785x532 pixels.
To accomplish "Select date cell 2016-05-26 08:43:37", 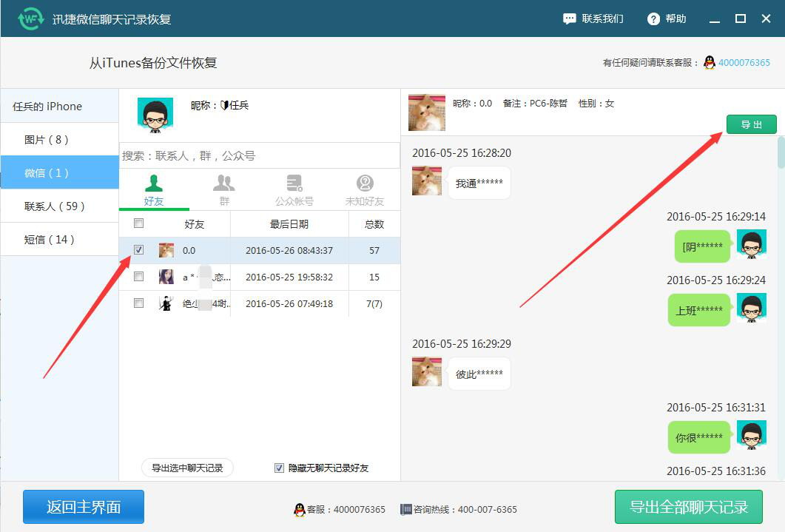I will (x=289, y=250).
